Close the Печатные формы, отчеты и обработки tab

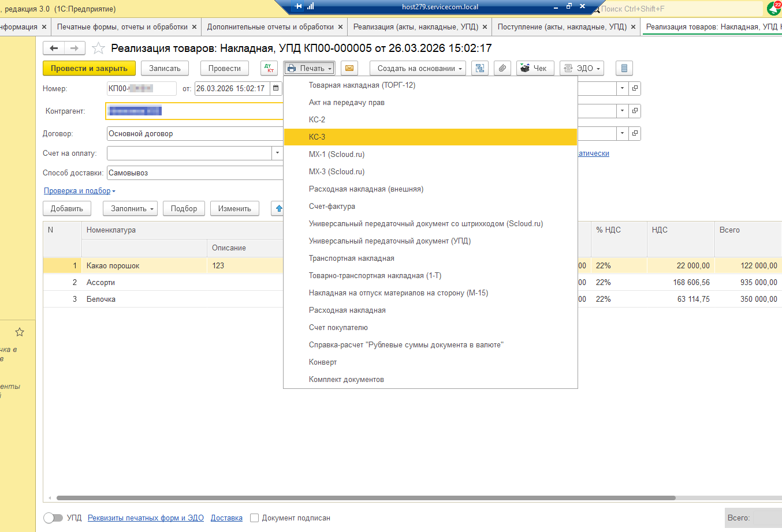click(x=194, y=27)
